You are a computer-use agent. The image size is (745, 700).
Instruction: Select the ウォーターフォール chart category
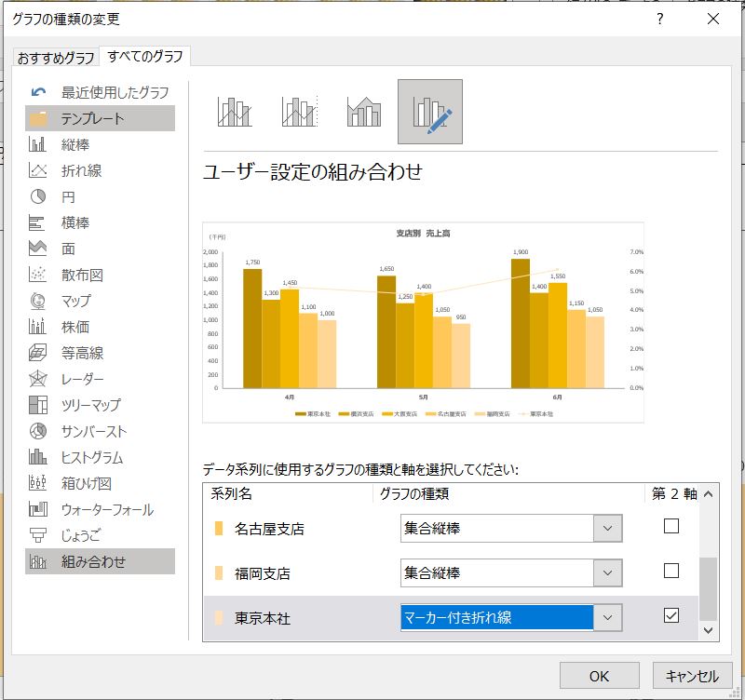tap(106, 509)
